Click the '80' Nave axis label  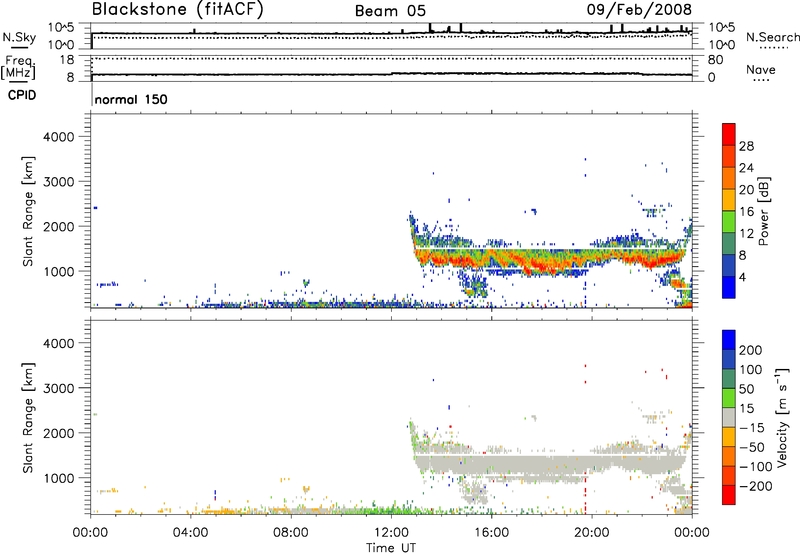[716, 60]
